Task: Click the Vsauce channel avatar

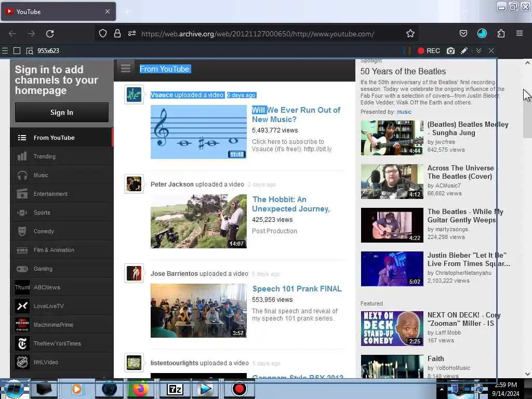Action: pos(134,95)
